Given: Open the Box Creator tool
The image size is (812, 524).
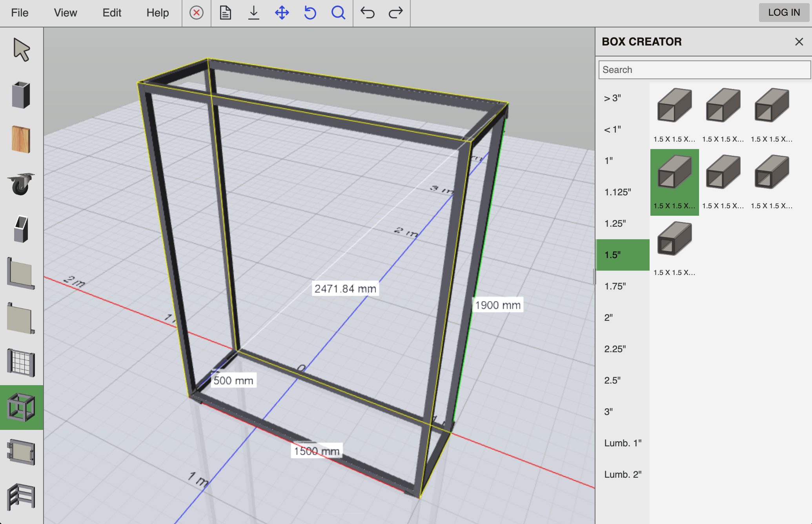Looking at the screenshot, I should point(22,408).
